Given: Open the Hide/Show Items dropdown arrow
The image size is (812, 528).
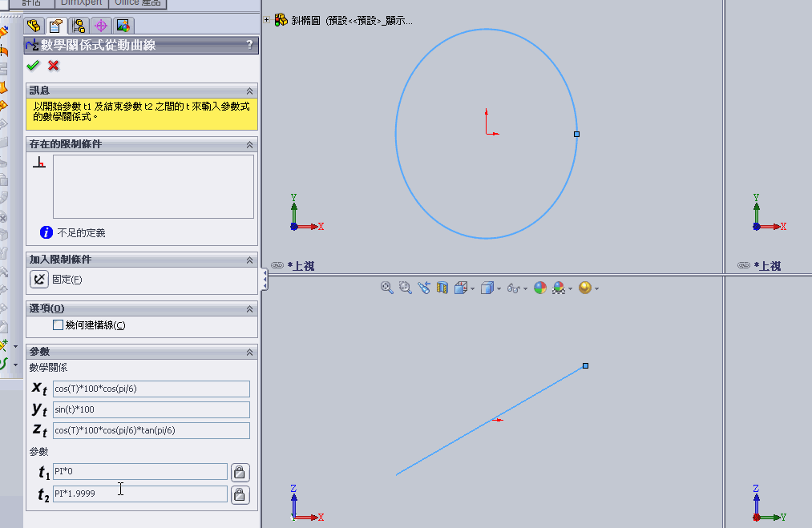Looking at the screenshot, I should tap(525, 289).
